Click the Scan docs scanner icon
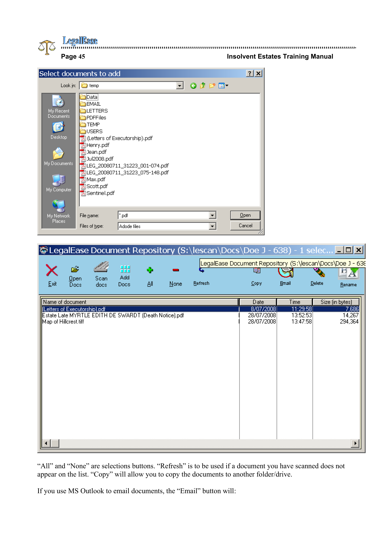392x554 pixels. [101, 267]
